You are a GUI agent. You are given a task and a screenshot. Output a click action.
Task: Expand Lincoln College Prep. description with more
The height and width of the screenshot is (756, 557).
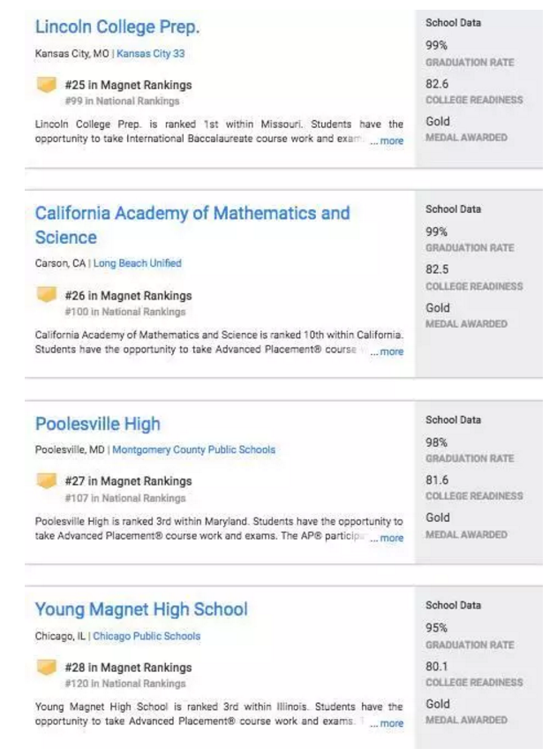(387, 141)
